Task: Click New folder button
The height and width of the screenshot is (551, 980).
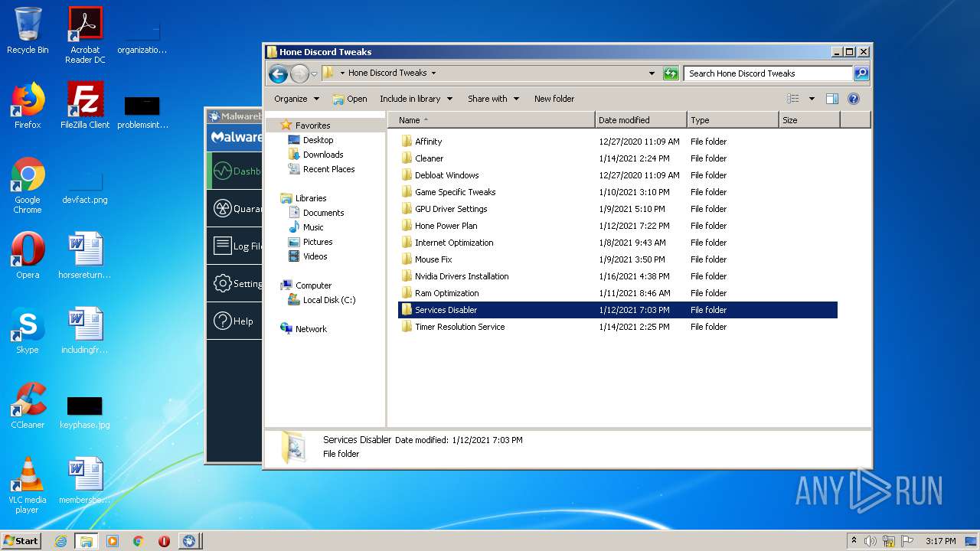Action: [x=554, y=99]
